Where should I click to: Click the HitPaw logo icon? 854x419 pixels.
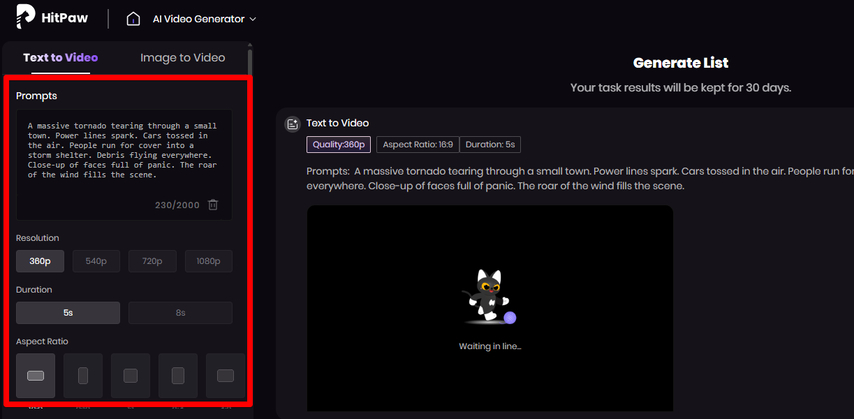pyautogui.click(x=26, y=17)
